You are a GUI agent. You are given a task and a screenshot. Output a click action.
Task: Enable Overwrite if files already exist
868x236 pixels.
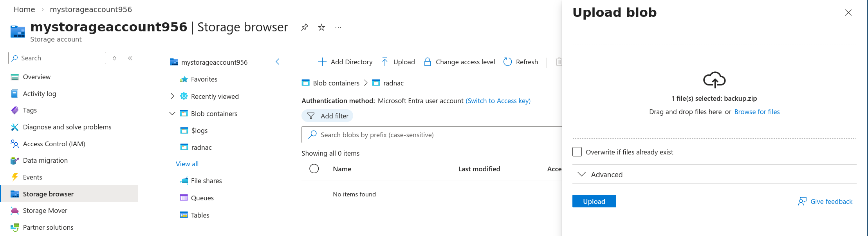point(577,152)
